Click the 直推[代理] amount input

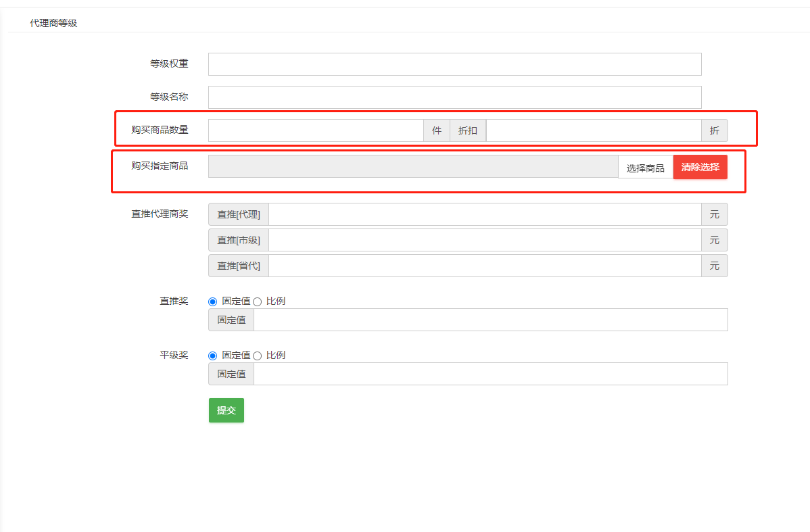pos(484,214)
